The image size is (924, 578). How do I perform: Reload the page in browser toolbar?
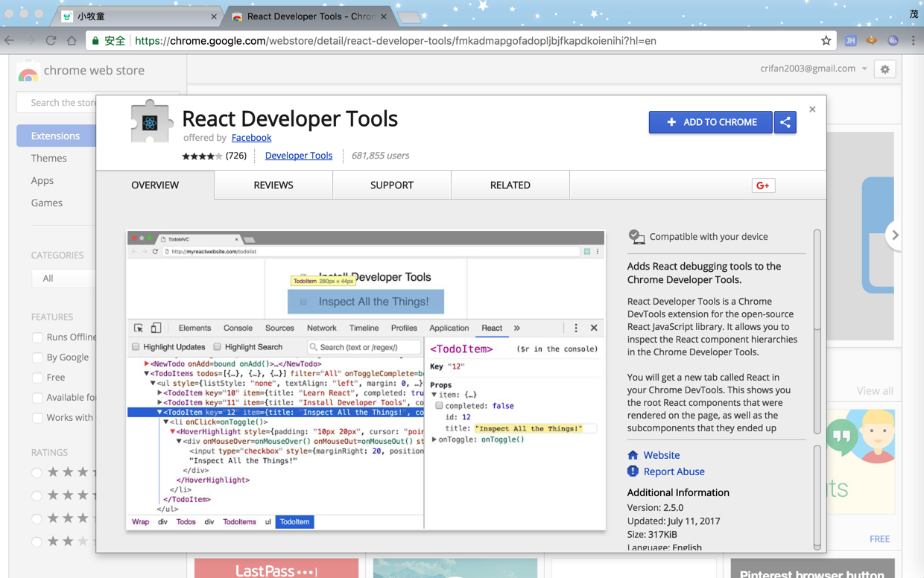click(x=51, y=41)
